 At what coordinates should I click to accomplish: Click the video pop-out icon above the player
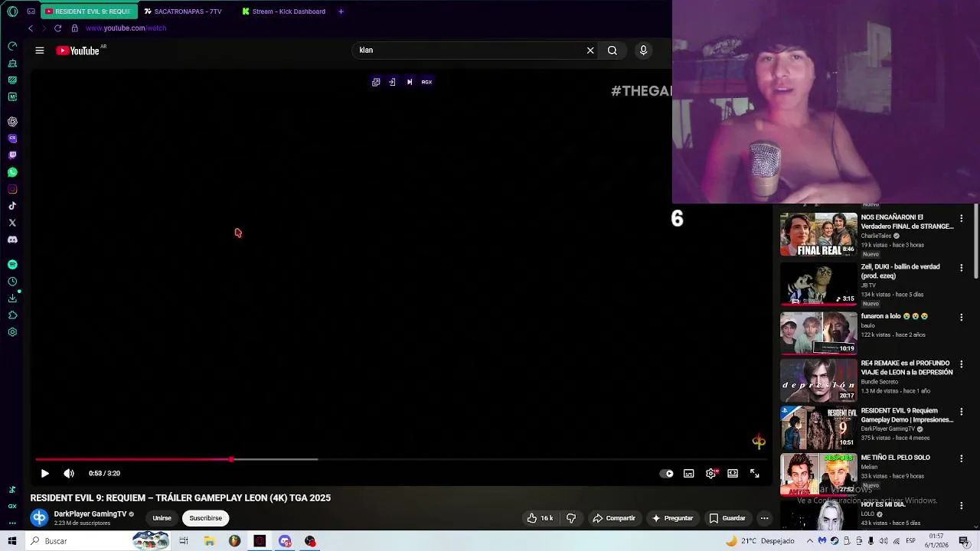[x=376, y=82]
